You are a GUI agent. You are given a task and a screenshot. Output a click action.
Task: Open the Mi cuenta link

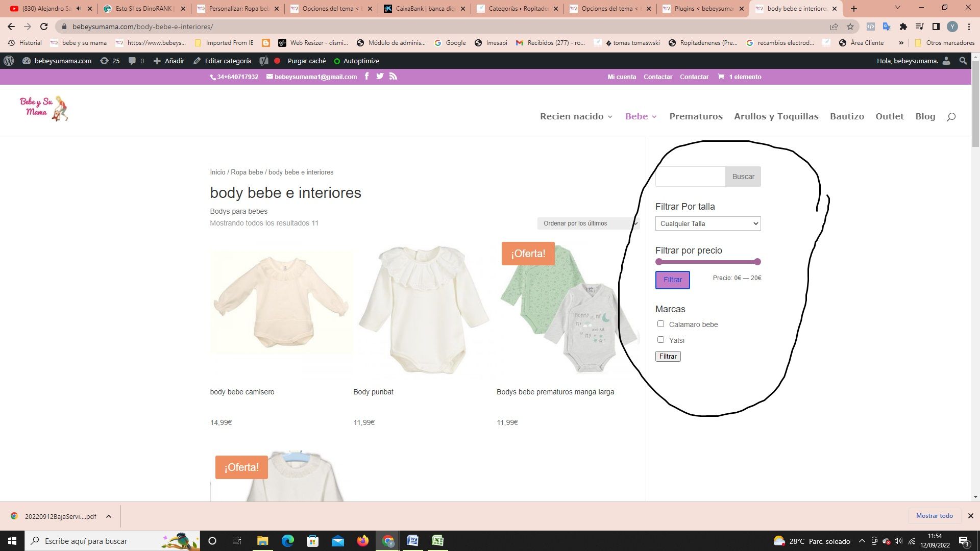pyautogui.click(x=622, y=77)
